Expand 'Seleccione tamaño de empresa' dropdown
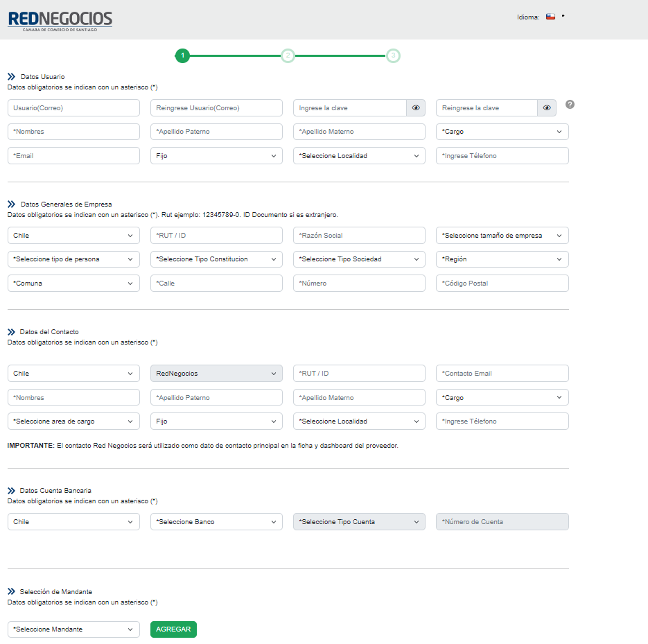The width and height of the screenshot is (648, 644). 502,236
